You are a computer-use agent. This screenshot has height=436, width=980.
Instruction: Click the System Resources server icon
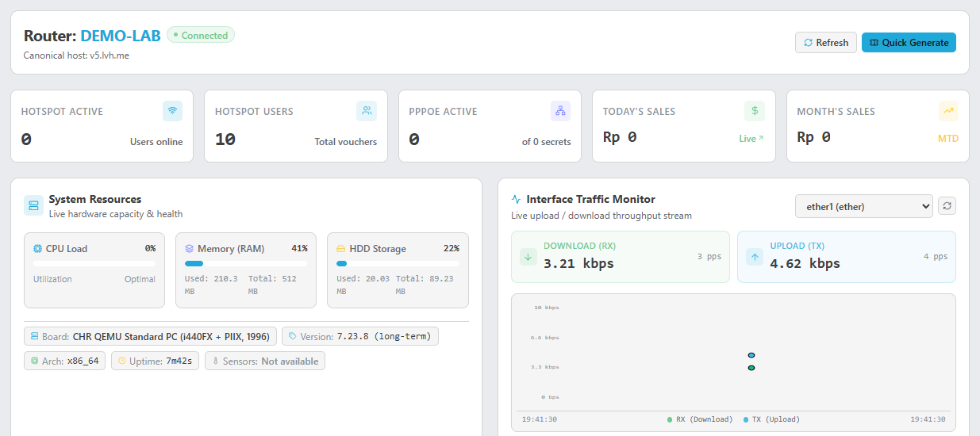(x=33, y=205)
